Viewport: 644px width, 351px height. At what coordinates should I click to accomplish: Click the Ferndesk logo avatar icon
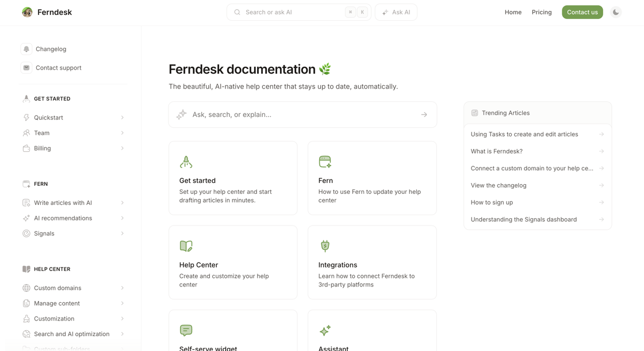27,12
